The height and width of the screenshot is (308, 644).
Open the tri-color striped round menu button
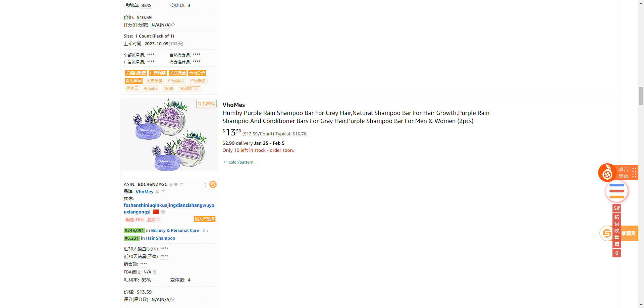coord(616,191)
